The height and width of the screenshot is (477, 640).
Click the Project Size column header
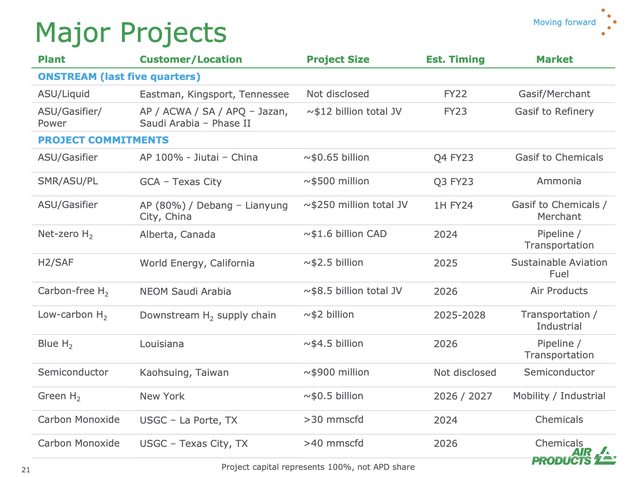point(340,59)
